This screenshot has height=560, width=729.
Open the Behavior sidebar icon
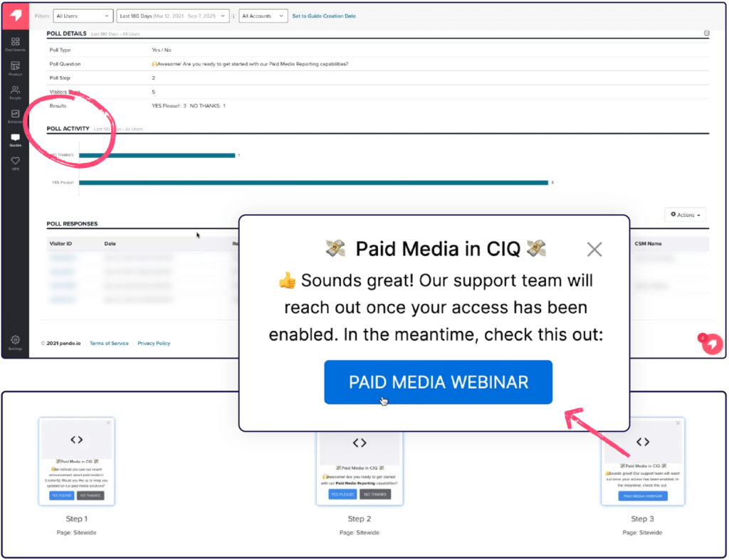16,116
